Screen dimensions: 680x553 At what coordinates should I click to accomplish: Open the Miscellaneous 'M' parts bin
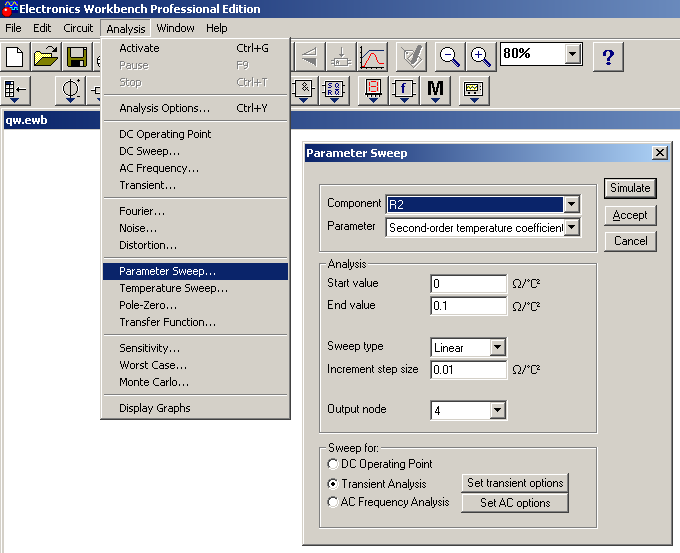click(x=435, y=91)
